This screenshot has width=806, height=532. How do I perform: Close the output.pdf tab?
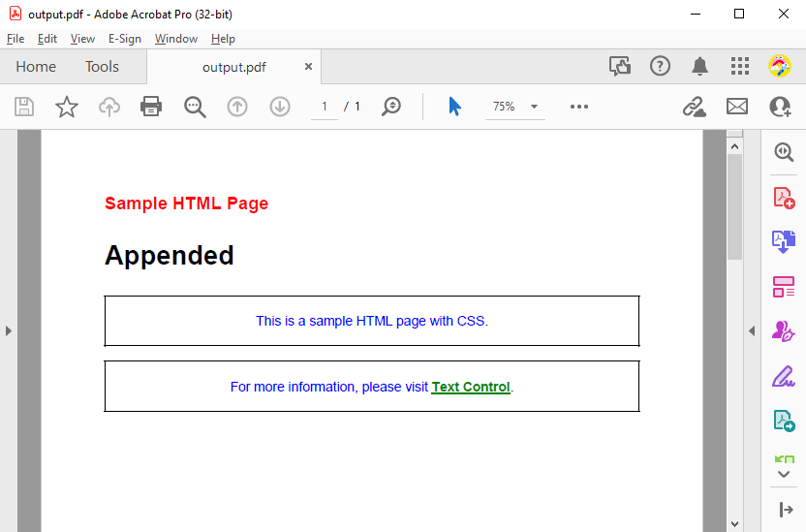tap(308, 66)
